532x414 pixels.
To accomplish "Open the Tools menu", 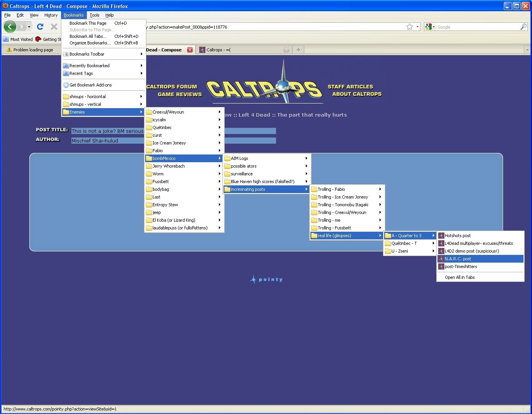I will [94, 15].
